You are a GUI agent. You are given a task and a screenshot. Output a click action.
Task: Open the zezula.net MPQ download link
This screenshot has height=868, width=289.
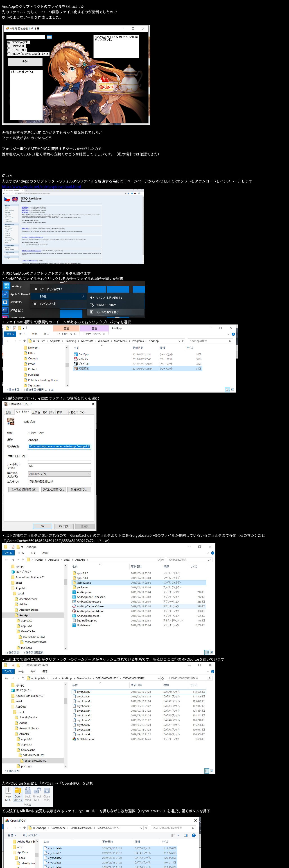coord(41,186)
